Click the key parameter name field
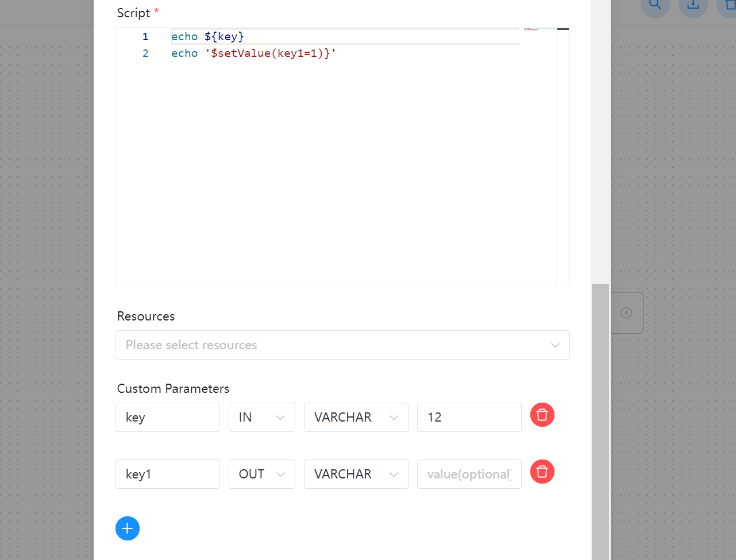The width and height of the screenshot is (736, 560). [167, 417]
